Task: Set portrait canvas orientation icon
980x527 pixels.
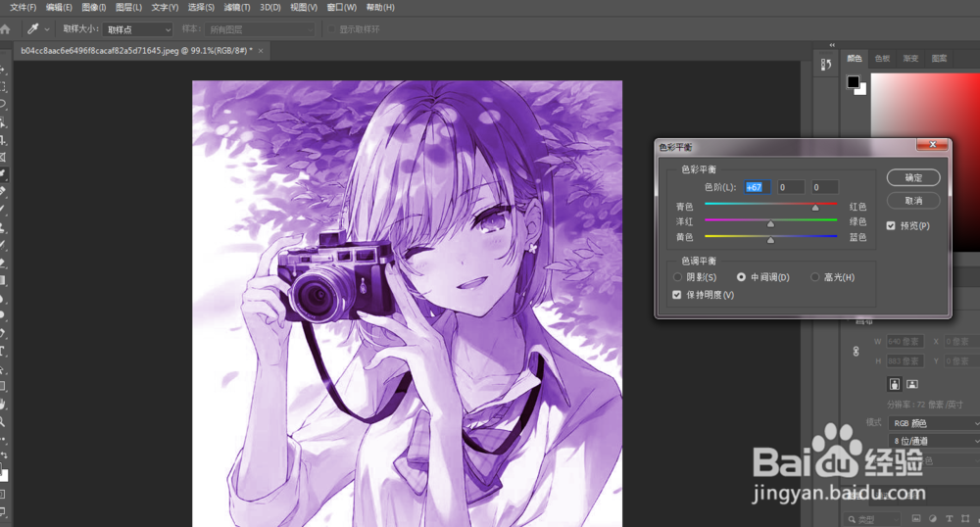Action: 895,384
